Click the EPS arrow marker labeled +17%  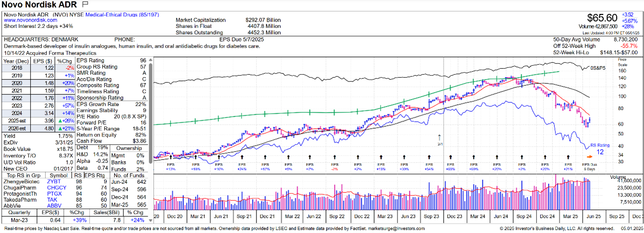coord(264,156)
